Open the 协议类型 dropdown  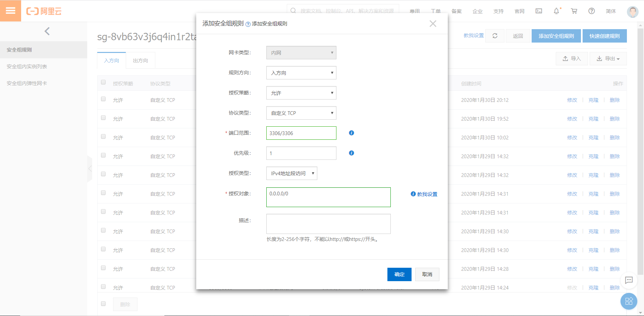coord(301,113)
